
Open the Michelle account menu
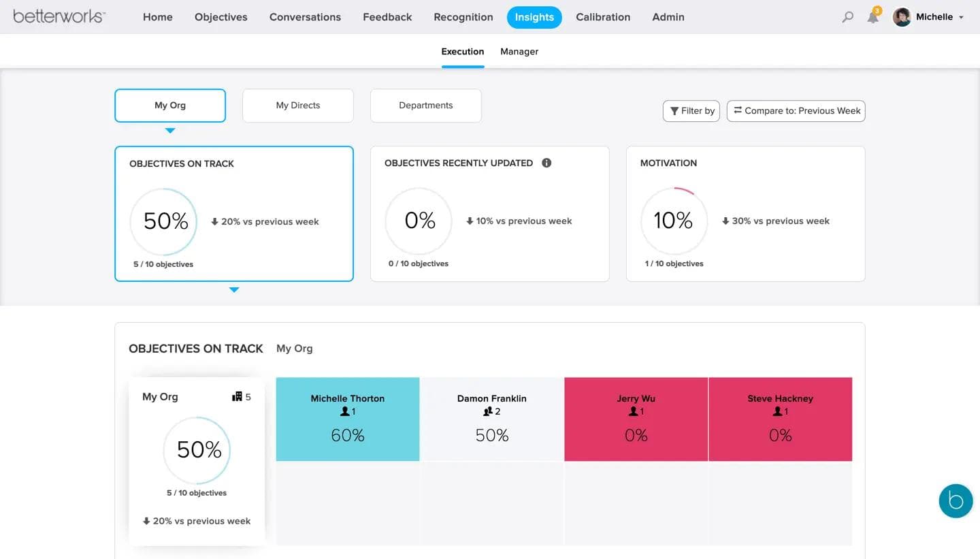point(928,17)
